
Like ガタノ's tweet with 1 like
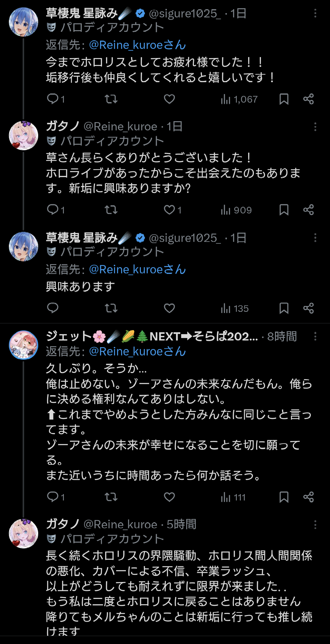coord(170,210)
